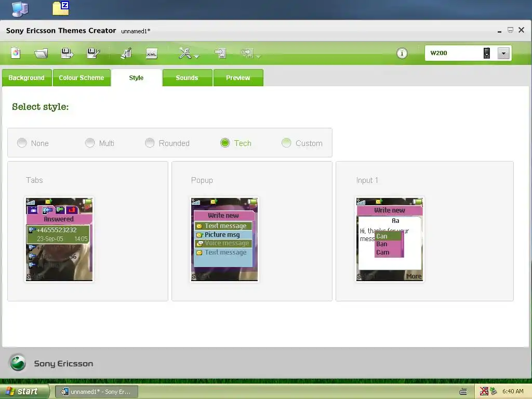
Task: Open the information (i) icon
Action: pos(402,54)
